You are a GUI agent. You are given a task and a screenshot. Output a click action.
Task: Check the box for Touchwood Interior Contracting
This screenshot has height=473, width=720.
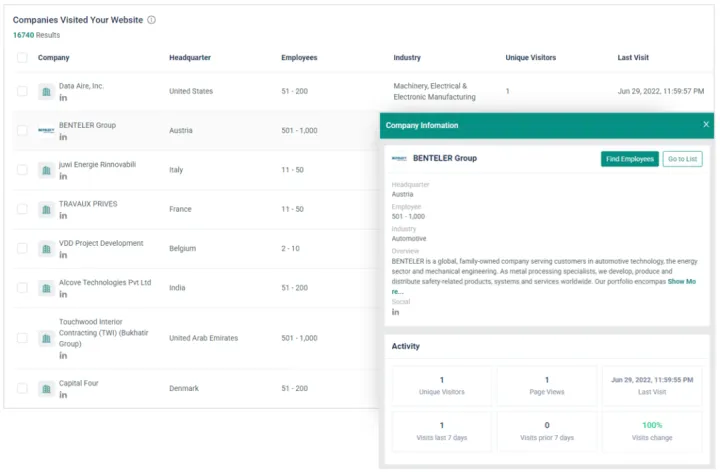tap(22, 338)
